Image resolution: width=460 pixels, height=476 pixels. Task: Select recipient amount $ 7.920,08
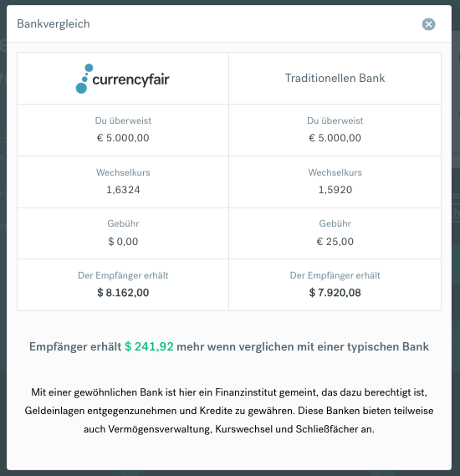coord(335,293)
